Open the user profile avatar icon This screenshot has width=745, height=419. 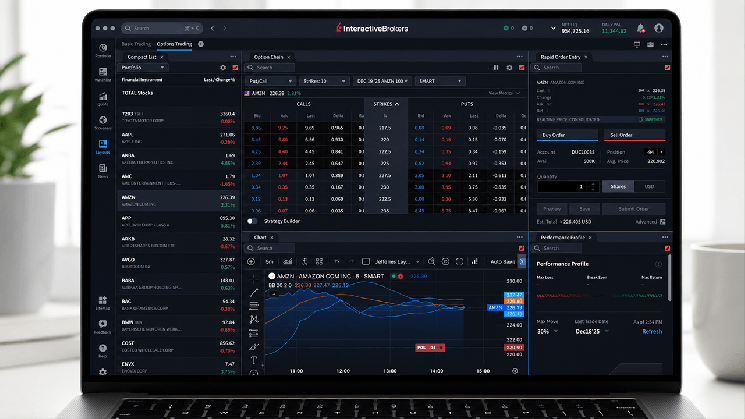pyautogui.click(x=659, y=28)
